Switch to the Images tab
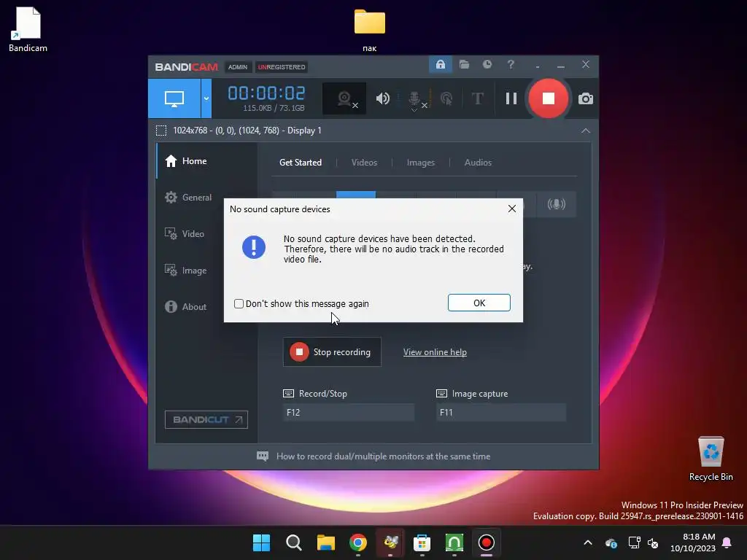747x560 pixels. click(421, 163)
